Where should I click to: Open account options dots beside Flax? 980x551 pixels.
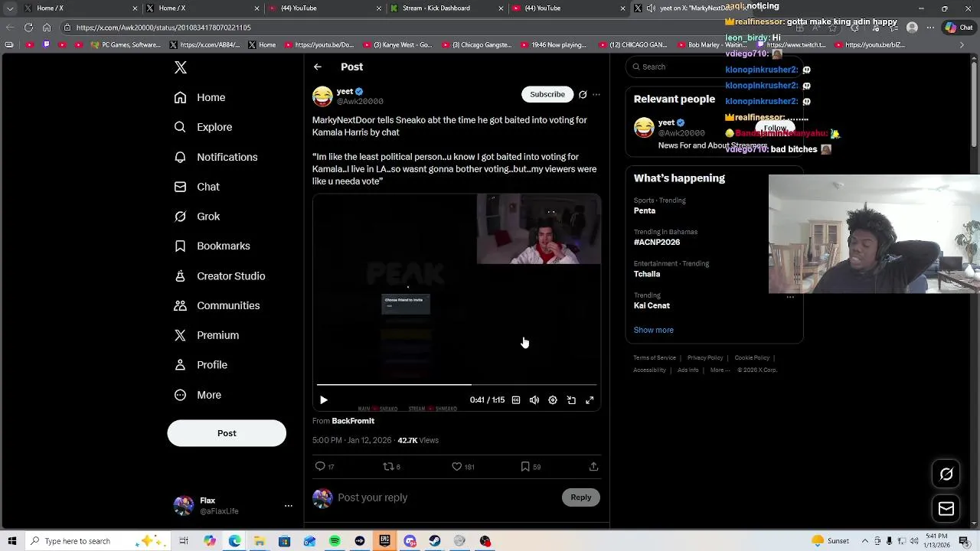[x=289, y=506]
